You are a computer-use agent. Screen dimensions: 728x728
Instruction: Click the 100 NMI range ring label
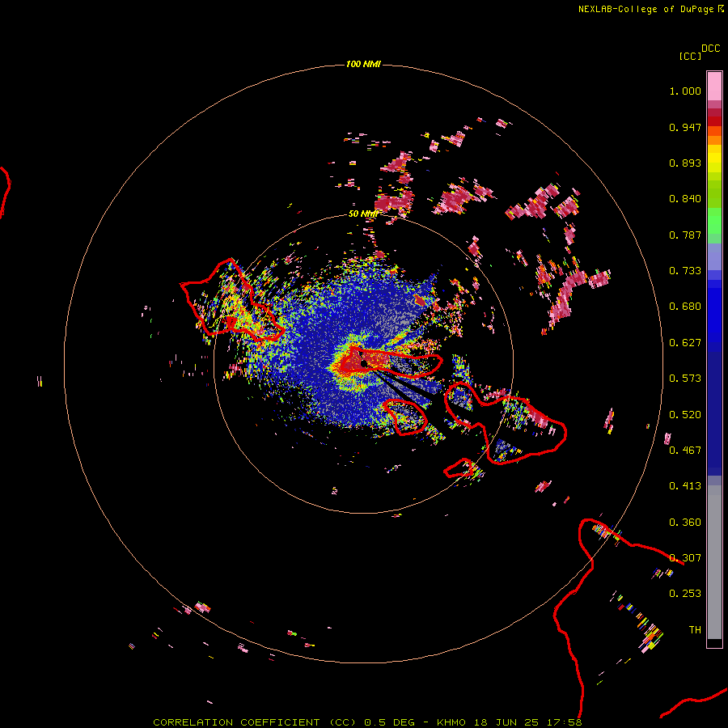click(x=363, y=64)
